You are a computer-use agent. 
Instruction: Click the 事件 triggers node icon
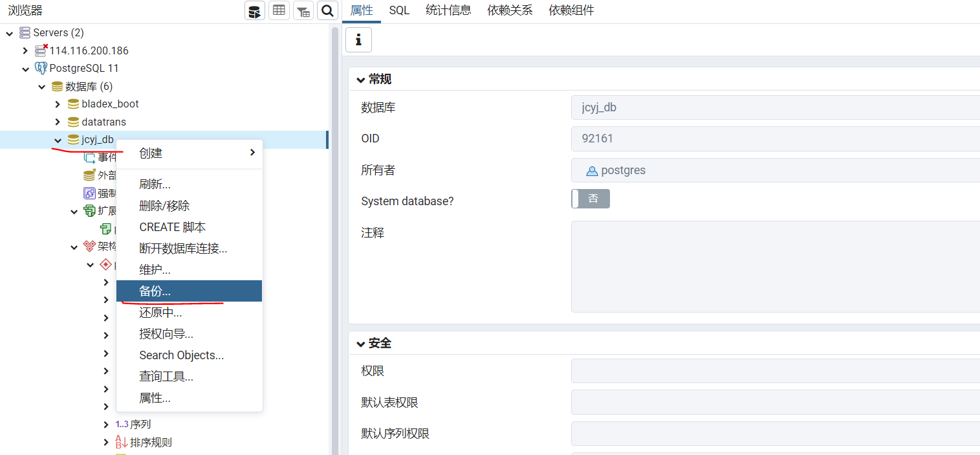90,157
